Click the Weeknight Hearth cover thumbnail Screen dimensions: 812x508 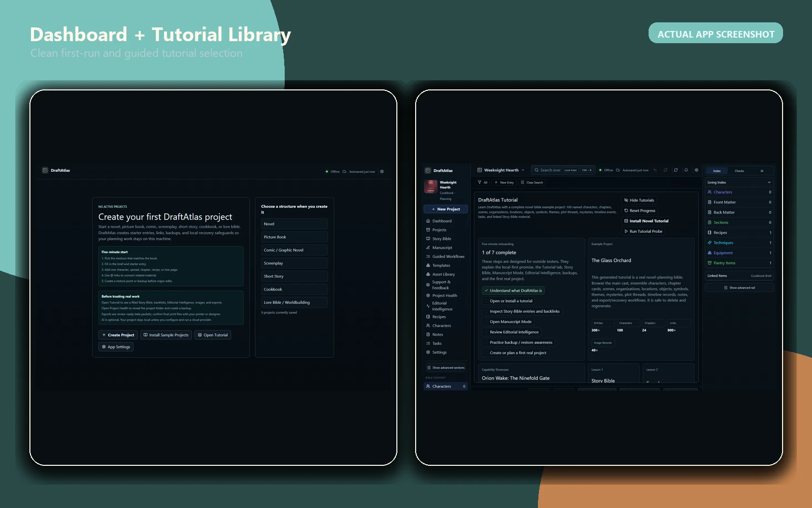tap(431, 186)
